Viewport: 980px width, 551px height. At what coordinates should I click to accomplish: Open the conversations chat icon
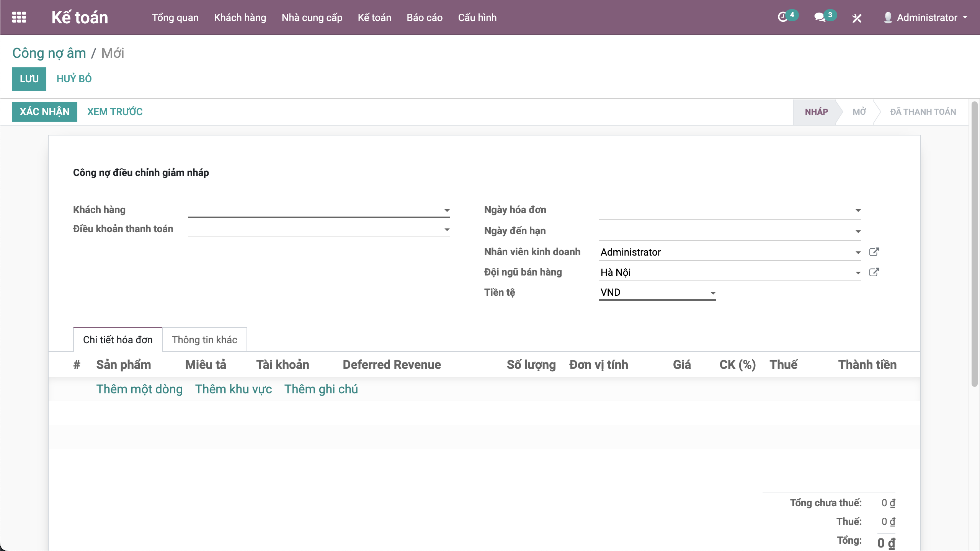[x=819, y=17]
